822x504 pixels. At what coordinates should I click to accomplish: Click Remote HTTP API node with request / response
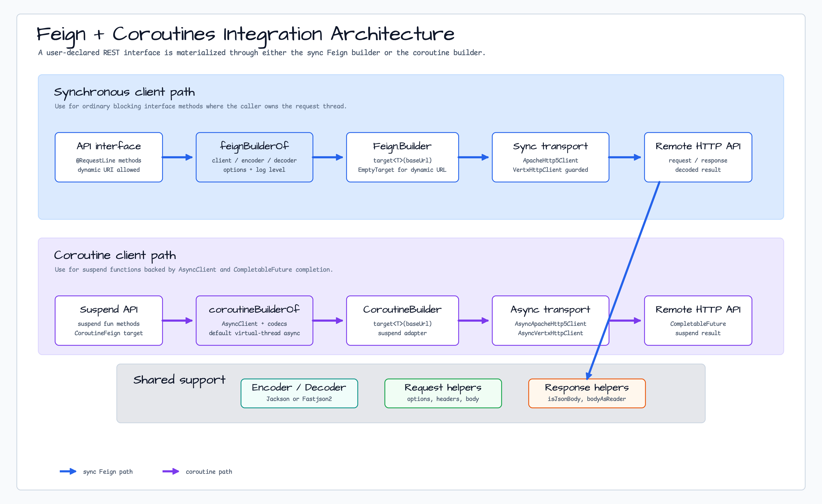pos(698,157)
